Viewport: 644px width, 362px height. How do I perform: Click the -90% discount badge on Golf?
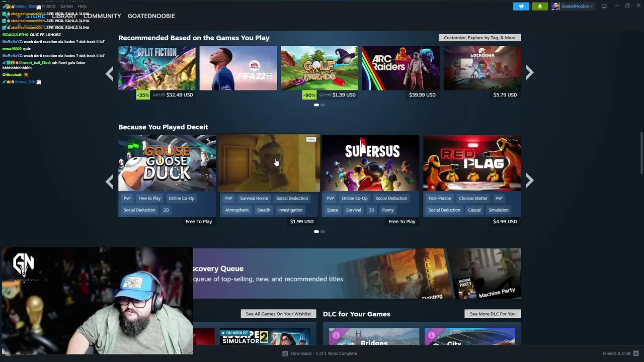309,95
